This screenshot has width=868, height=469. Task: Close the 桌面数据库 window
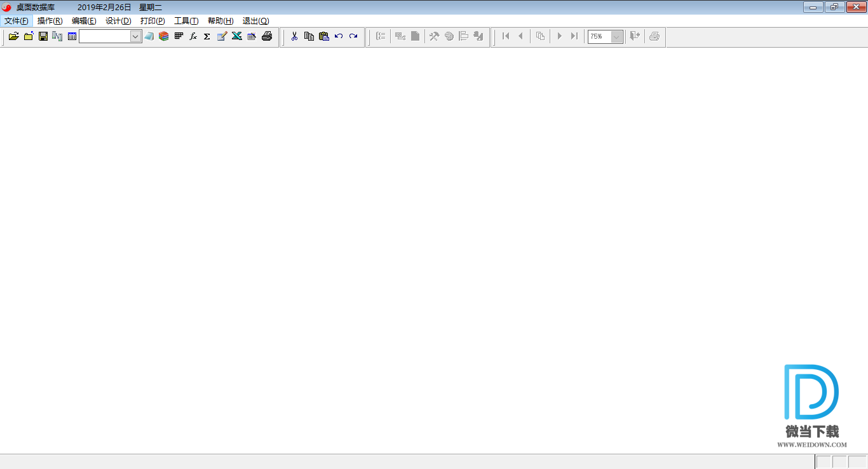pyautogui.click(x=855, y=7)
